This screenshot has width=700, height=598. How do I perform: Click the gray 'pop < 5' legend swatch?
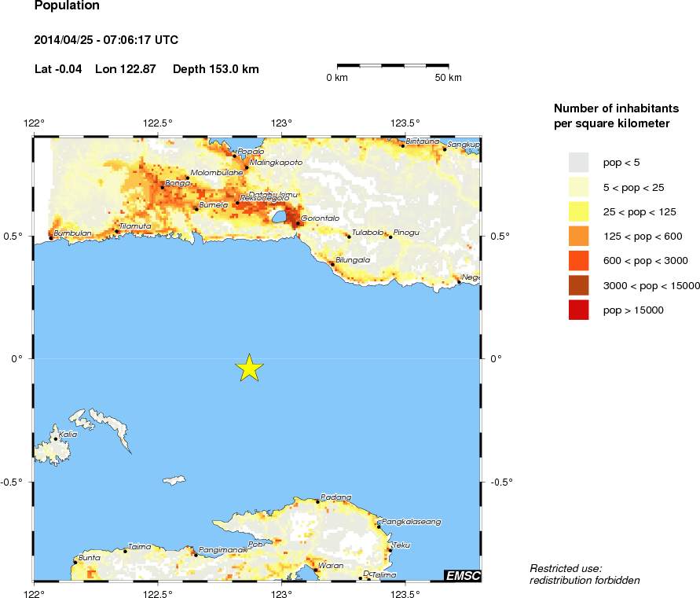[578, 163]
